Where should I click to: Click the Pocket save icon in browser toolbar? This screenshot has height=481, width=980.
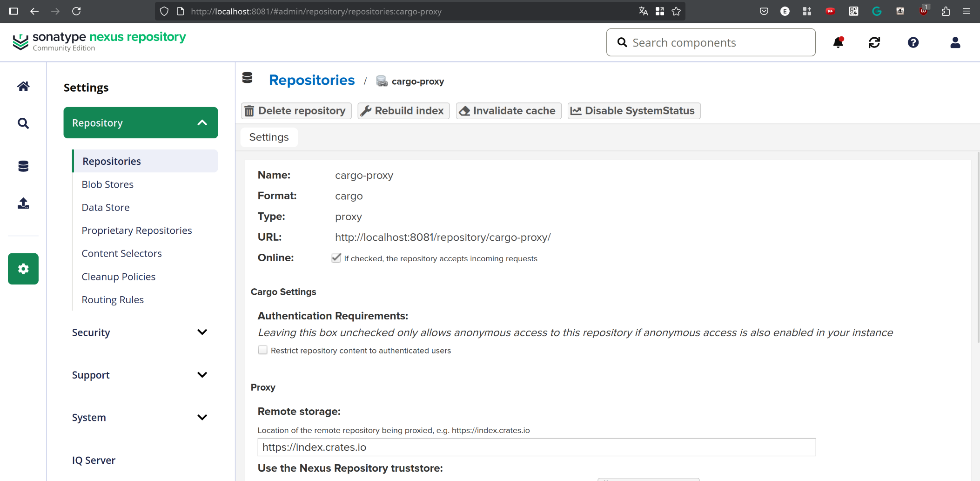click(764, 11)
